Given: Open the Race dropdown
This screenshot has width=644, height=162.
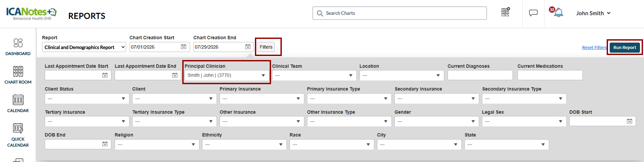Looking at the screenshot, I should click(x=332, y=144).
